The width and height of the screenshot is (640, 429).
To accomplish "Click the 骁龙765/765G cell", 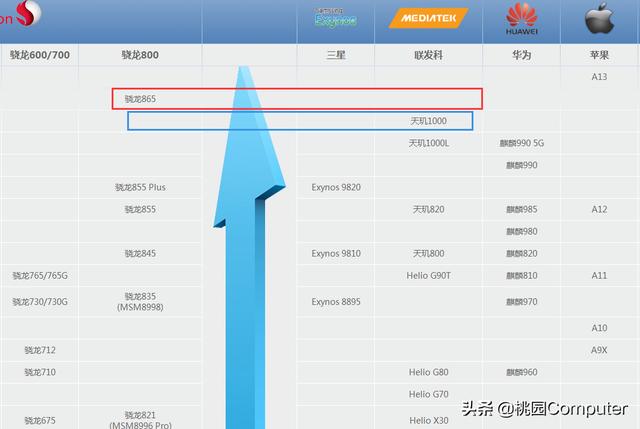I will tap(40, 276).
